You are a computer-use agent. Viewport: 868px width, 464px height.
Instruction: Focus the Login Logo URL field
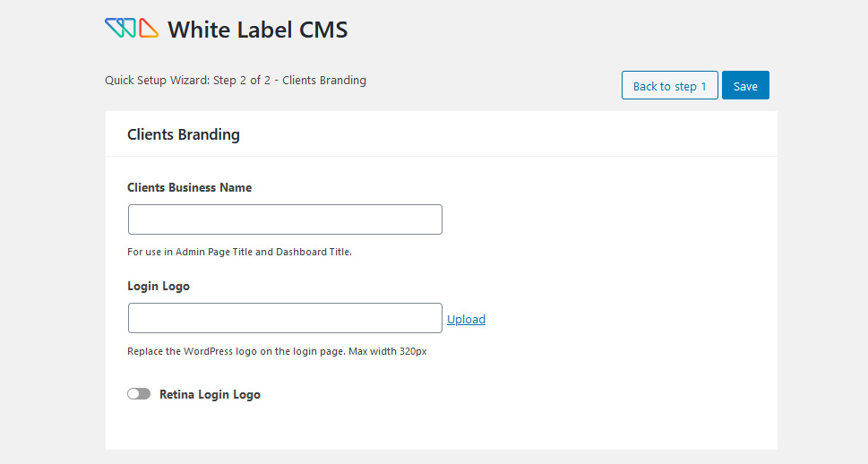(x=285, y=318)
